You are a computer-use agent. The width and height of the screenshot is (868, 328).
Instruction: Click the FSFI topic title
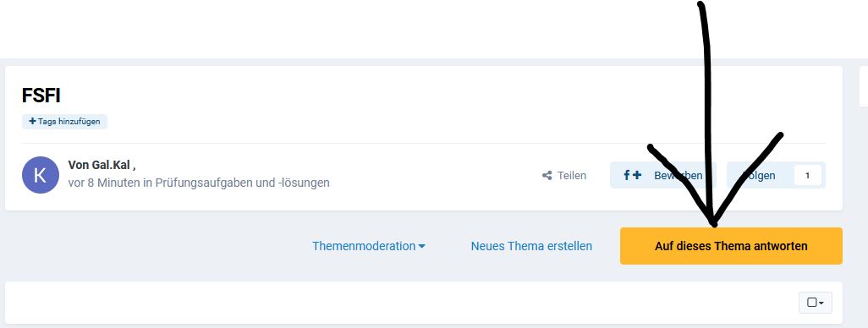[x=41, y=96]
